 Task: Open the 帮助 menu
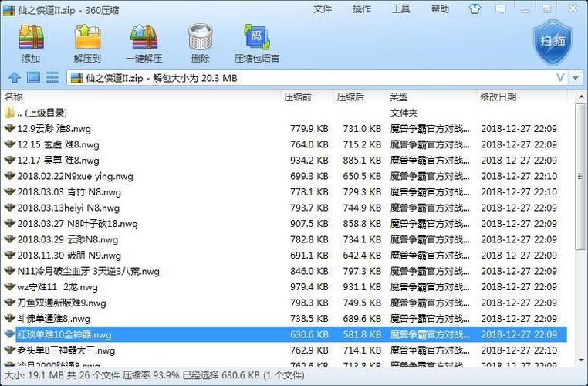[440, 9]
